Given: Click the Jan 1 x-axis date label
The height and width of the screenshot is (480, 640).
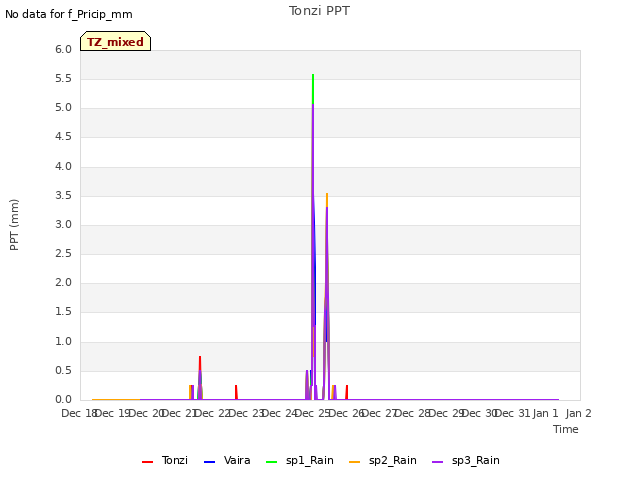Looking at the screenshot, I should pos(545,413).
